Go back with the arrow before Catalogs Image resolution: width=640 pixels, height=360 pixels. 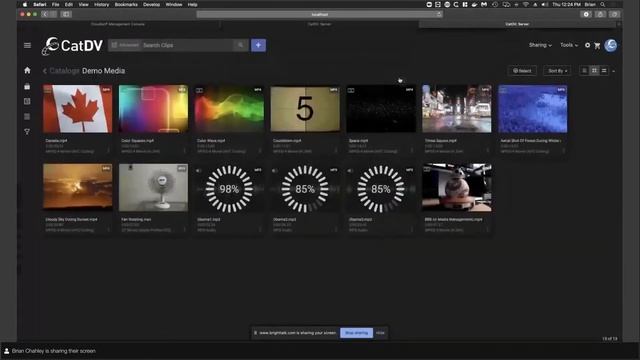(44, 71)
